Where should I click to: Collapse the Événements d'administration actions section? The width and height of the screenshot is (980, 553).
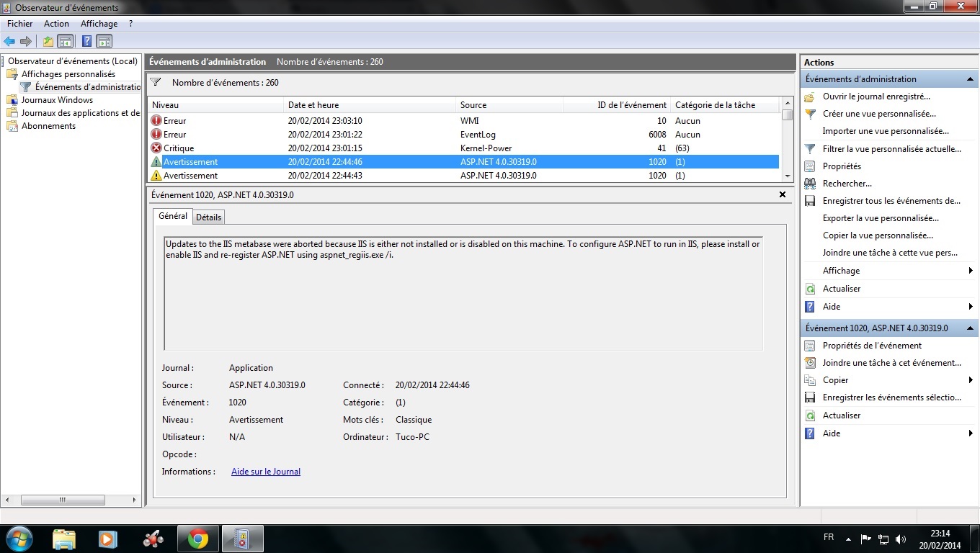[x=970, y=79]
